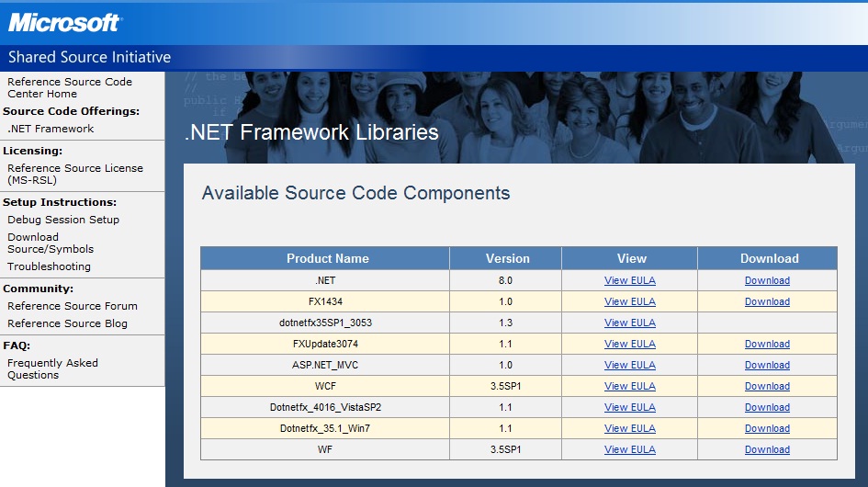
Task: Click the Product Name column header
Action: click(327, 259)
